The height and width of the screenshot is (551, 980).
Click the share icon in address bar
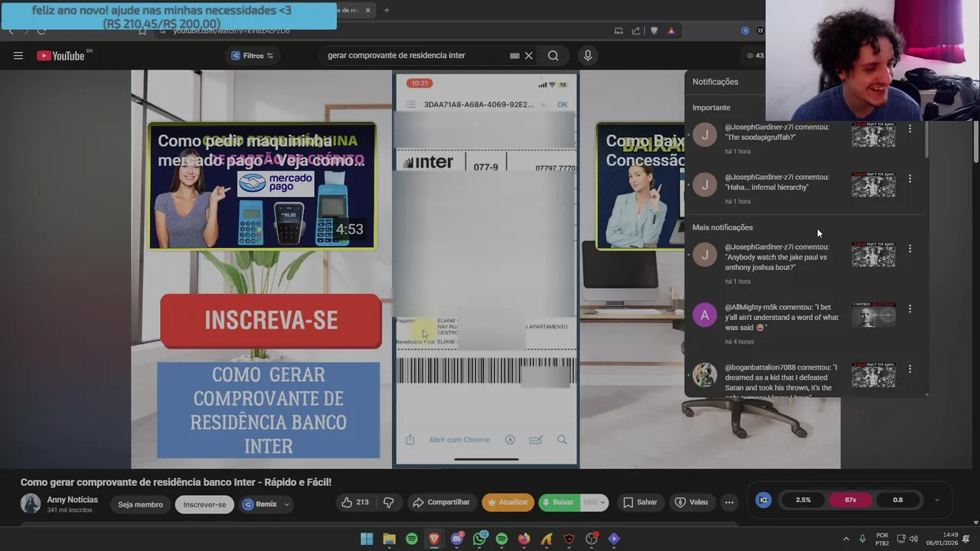(x=635, y=31)
